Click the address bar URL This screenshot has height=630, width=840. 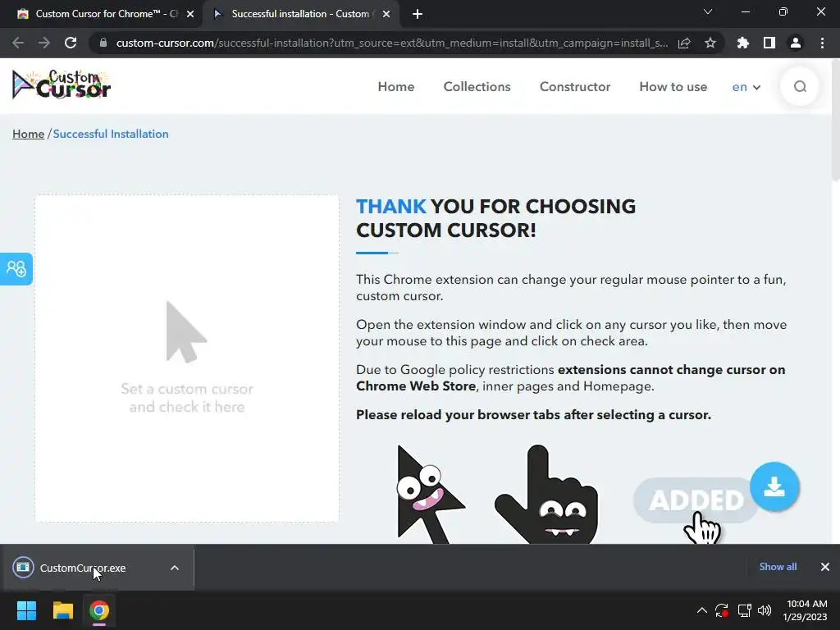tap(391, 43)
